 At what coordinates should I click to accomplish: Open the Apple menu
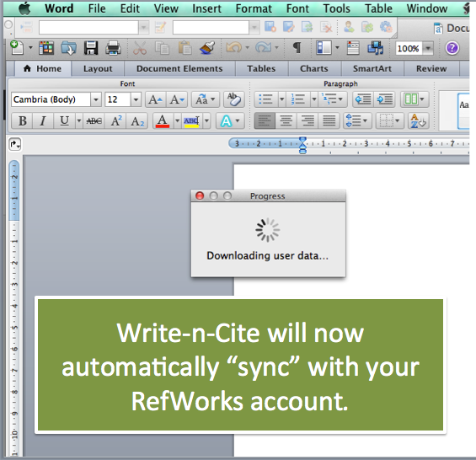(x=24, y=8)
